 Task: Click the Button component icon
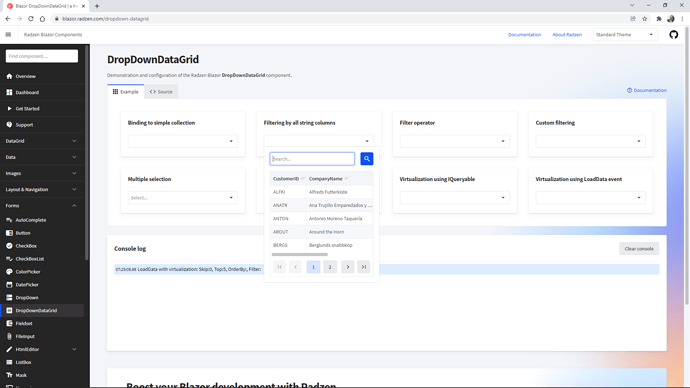[x=9, y=233]
